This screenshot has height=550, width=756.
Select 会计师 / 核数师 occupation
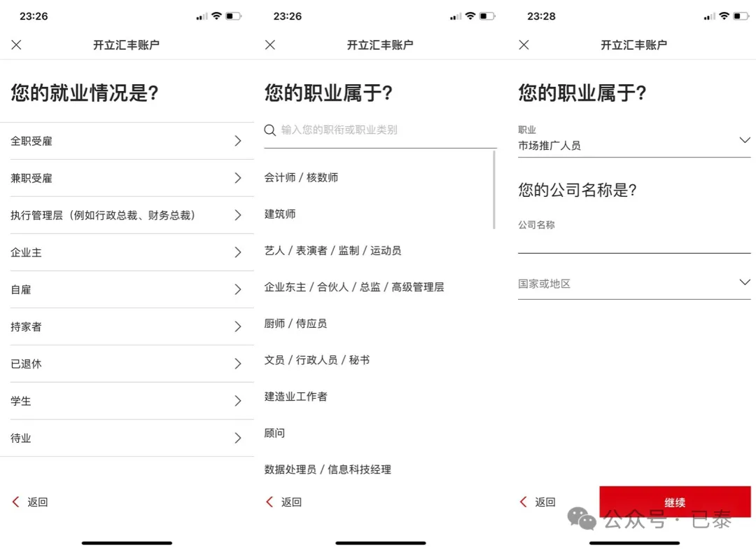(x=301, y=177)
